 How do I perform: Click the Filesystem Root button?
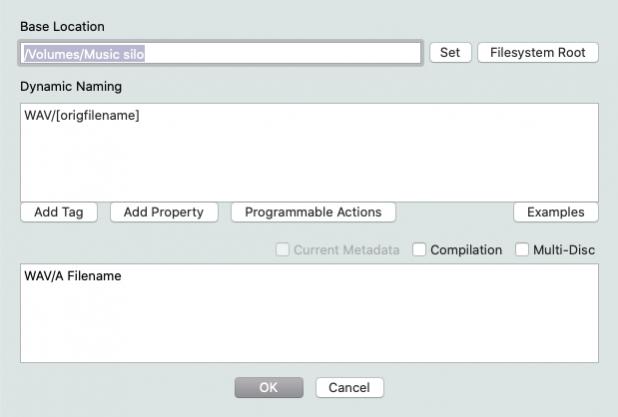pos(538,53)
